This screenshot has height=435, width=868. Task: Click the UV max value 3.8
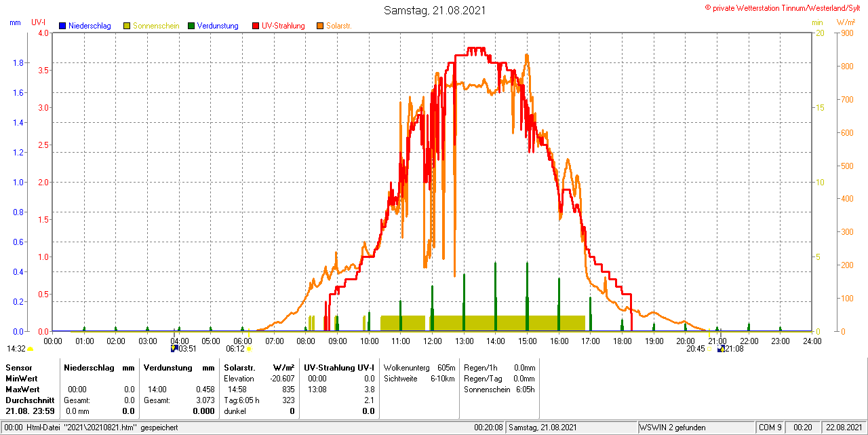369,390
